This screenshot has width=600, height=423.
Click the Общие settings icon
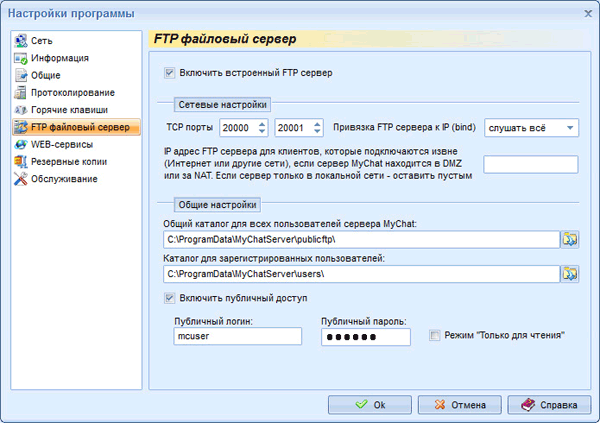pos(21,75)
